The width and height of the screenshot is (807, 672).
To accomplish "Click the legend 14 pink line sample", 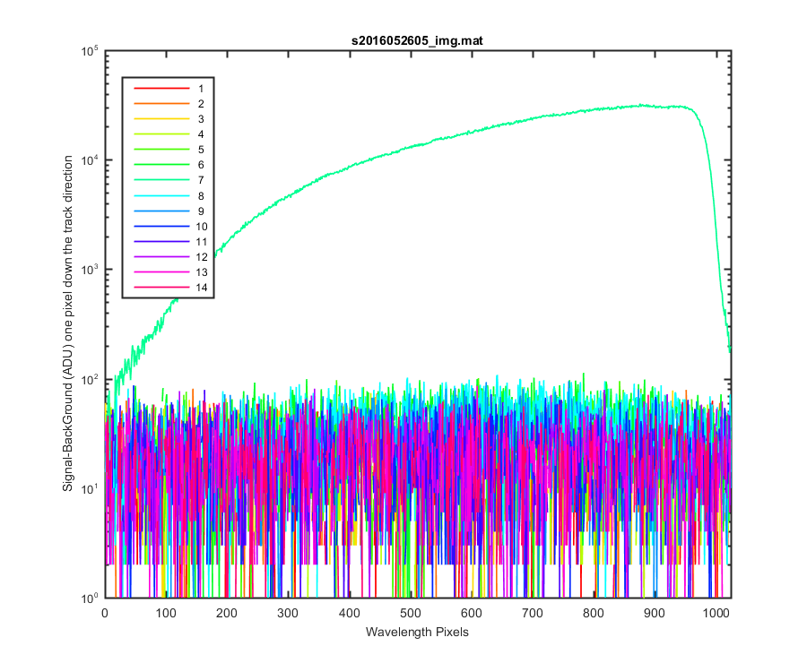I will [161, 288].
